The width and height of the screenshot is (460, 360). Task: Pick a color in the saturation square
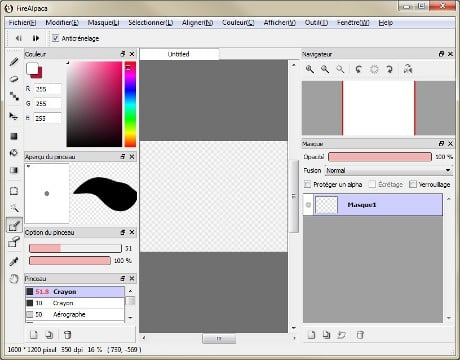(x=94, y=104)
